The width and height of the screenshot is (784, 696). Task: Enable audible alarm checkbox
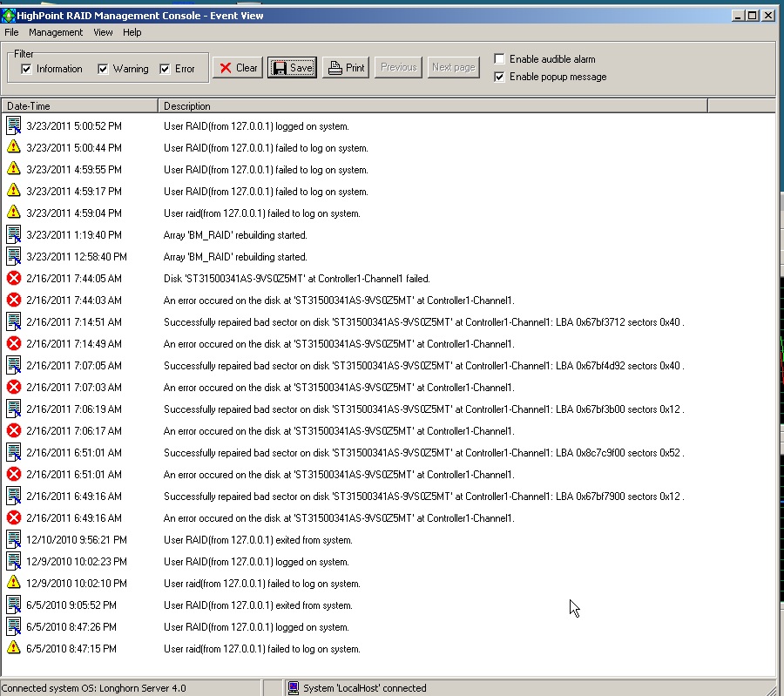click(499, 59)
